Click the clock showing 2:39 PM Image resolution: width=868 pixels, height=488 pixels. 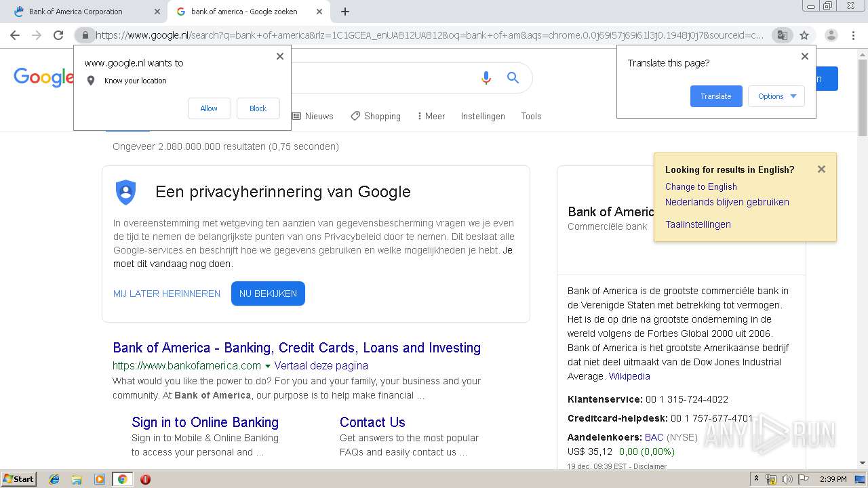click(833, 479)
